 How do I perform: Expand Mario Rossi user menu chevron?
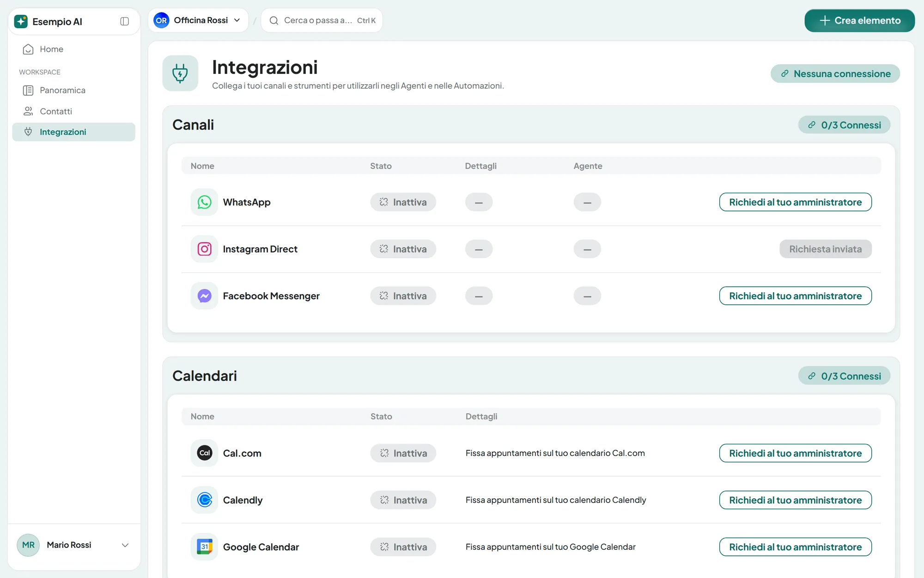[x=125, y=545]
